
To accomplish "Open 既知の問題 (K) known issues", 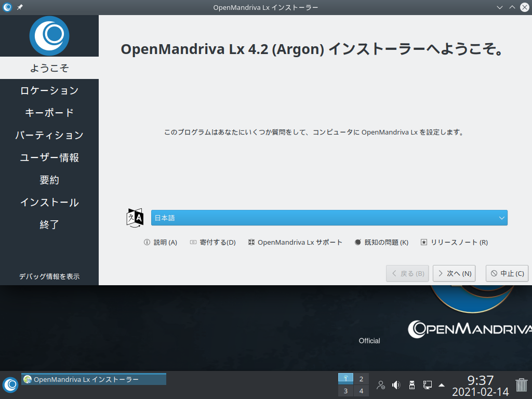I will point(382,242).
